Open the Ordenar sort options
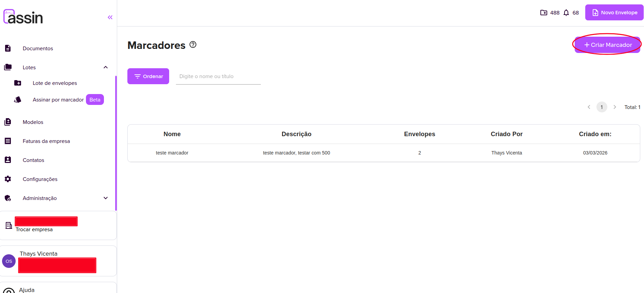The height and width of the screenshot is (293, 644). point(148,76)
